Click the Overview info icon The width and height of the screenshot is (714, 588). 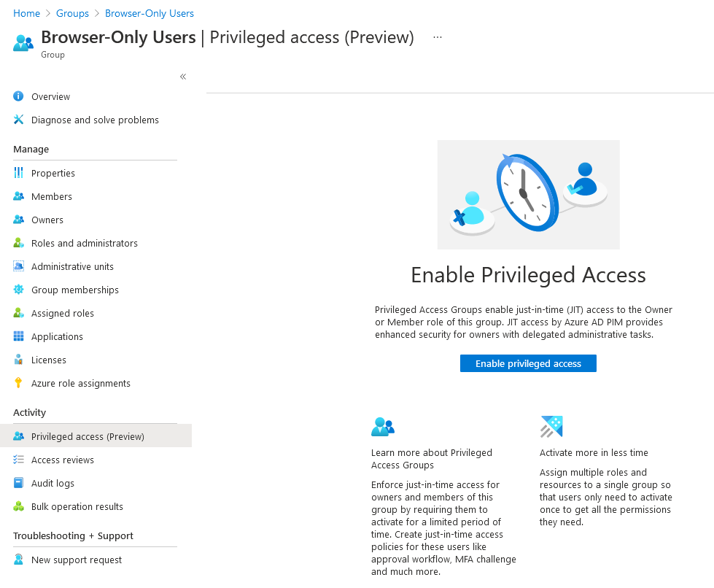coord(18,96)
